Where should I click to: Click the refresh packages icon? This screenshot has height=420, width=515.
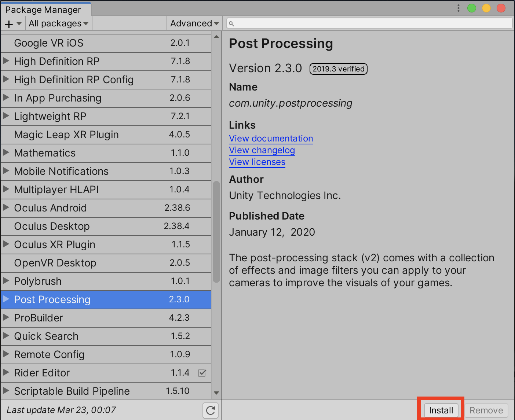(x=211, y=410)
